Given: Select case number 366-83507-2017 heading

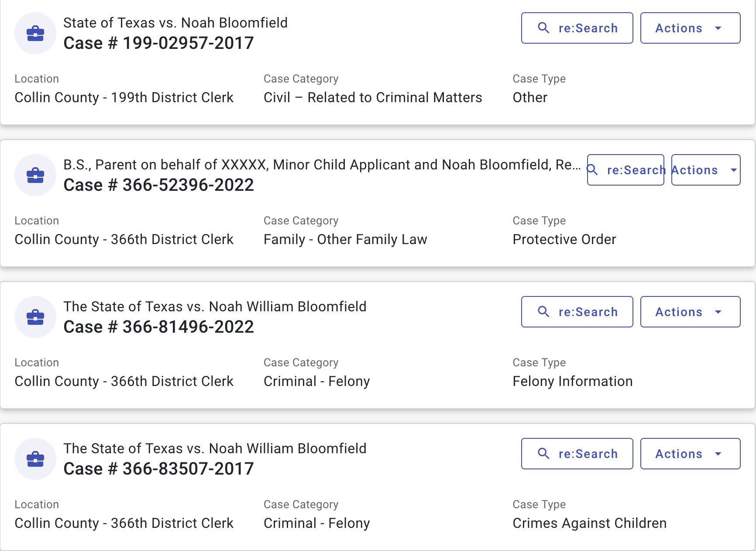Looking at the screenshot, I should click(x=158, y=469).
